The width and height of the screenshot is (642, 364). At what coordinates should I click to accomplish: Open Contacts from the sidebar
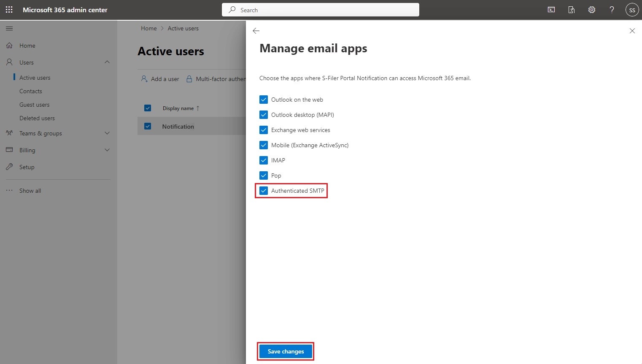pyautogui.click(x=31, y=91)
